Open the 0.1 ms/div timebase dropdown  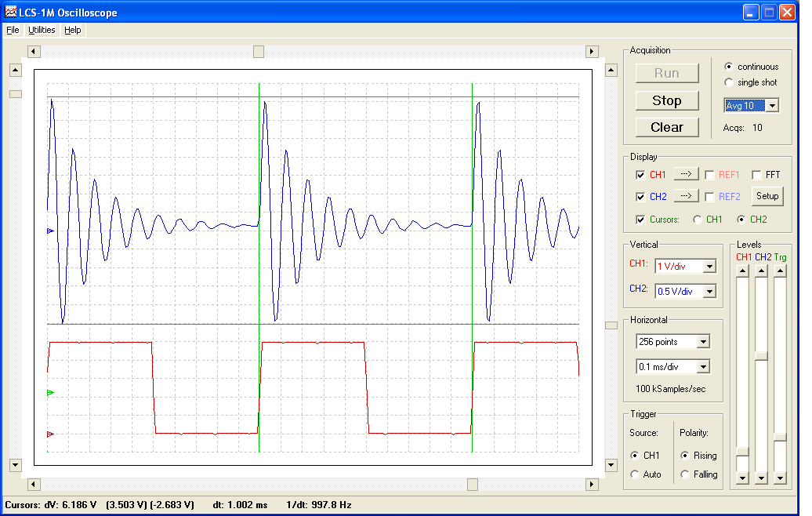click(704, 366)
